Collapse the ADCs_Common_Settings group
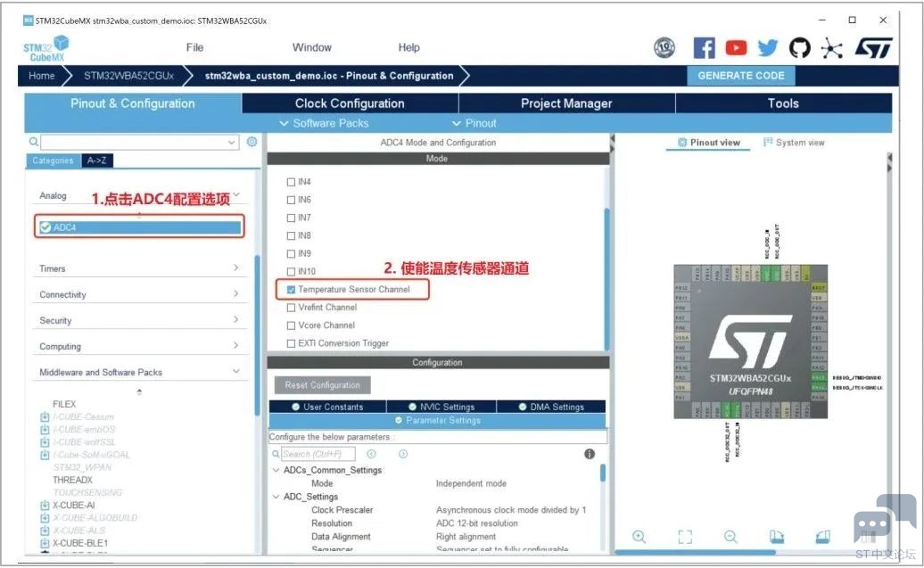This screenshot has width=924, height=568. click(276, 470)
